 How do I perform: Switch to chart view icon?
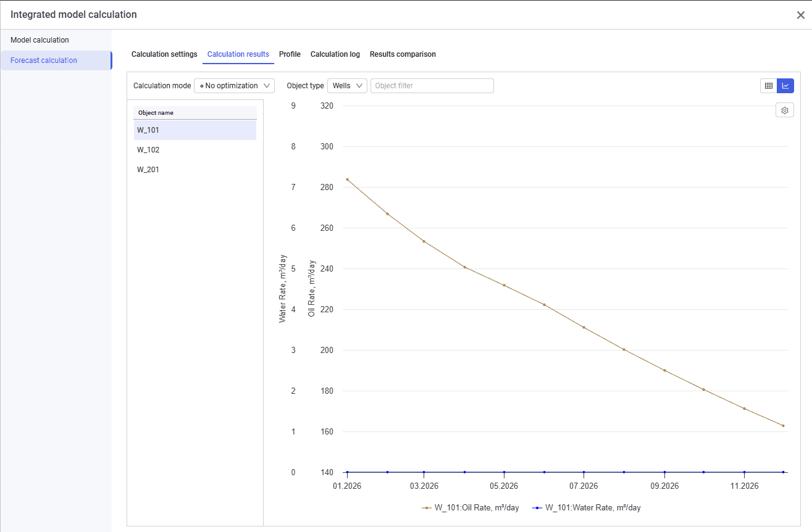tap(785, 86)
